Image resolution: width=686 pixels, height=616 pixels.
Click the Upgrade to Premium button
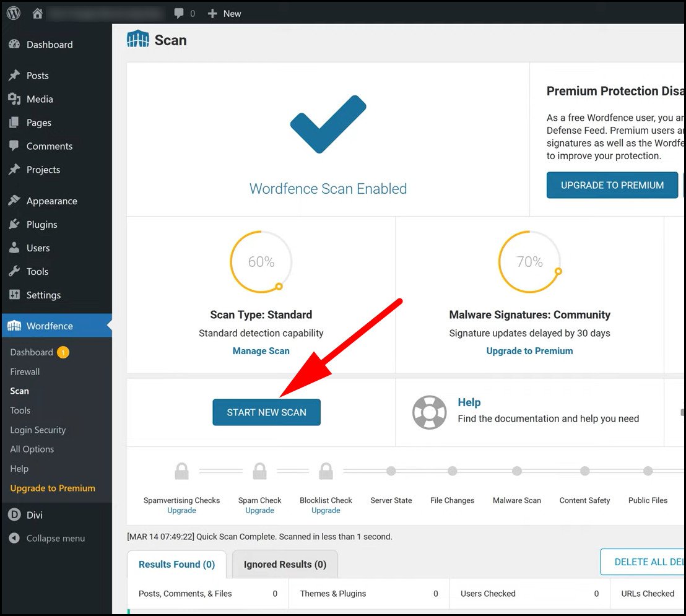point(612,185)
